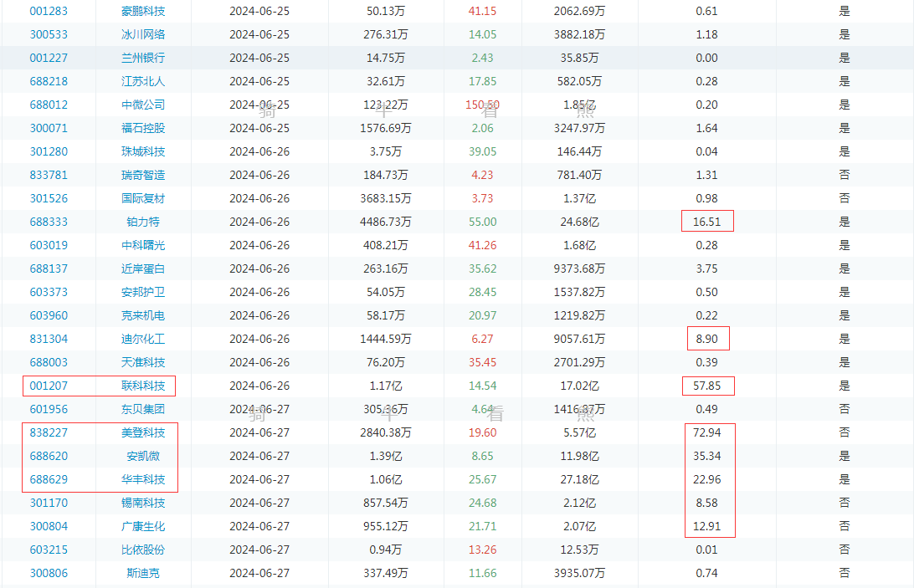
Task: Click the highlighted 72.94 ratio cell
Action: tap(707, 432)
